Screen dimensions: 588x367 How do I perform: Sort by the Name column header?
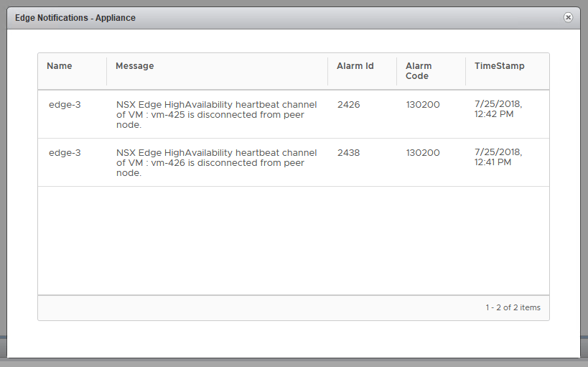pos(60,66)
